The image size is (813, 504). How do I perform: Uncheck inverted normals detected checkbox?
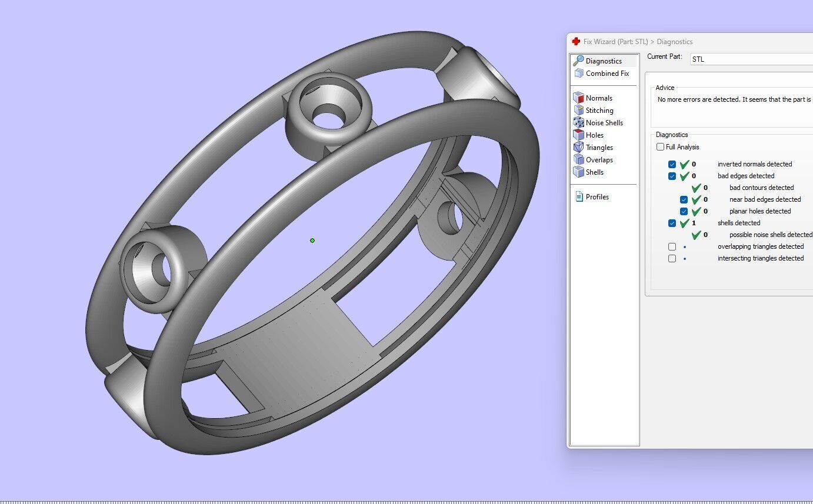tap(672, 165)
